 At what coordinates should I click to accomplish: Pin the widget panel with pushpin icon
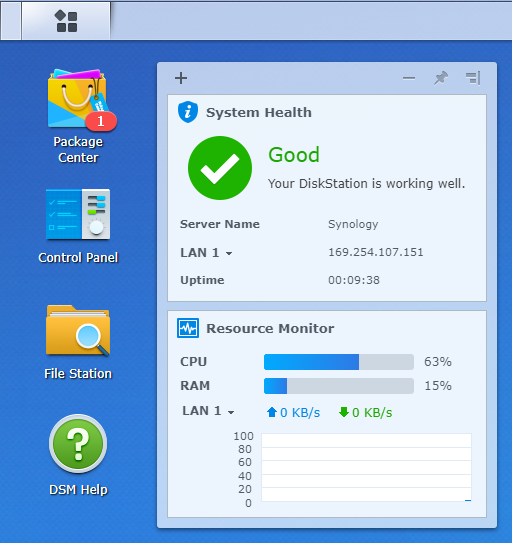click(x=441, y=78)
